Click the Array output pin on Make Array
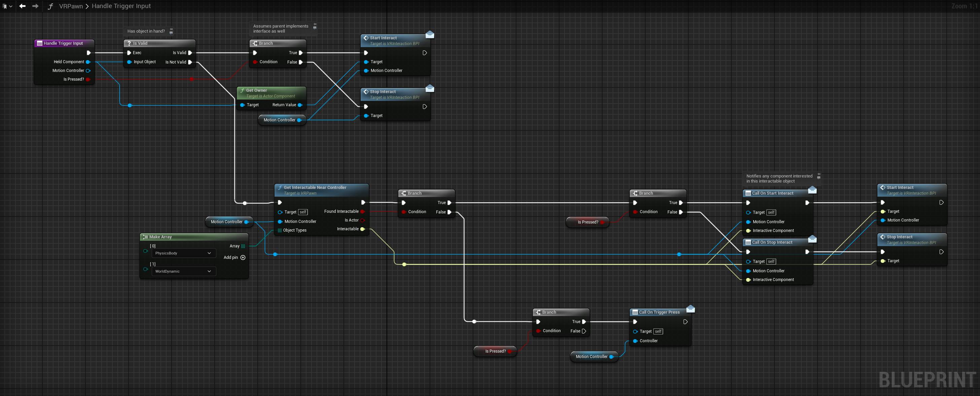This screenshot has height=396, width=980. tap(243, 246)
